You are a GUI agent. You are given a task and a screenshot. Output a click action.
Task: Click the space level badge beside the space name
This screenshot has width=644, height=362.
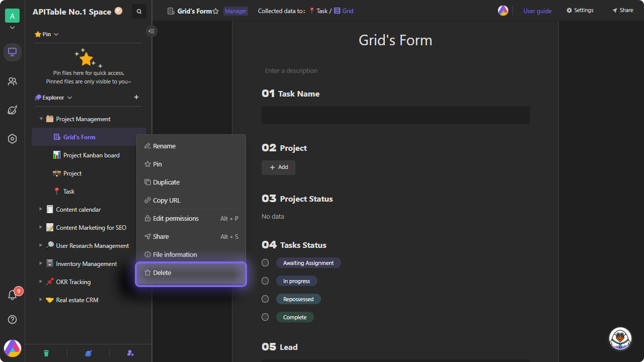119,10
